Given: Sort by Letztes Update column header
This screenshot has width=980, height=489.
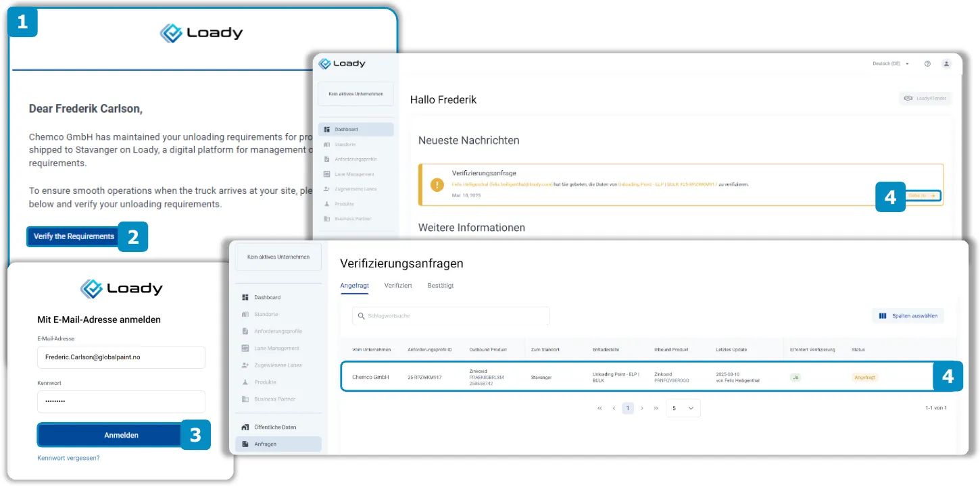Looking at the screenshot, I should pyautogui.click(x=731, y=350).
